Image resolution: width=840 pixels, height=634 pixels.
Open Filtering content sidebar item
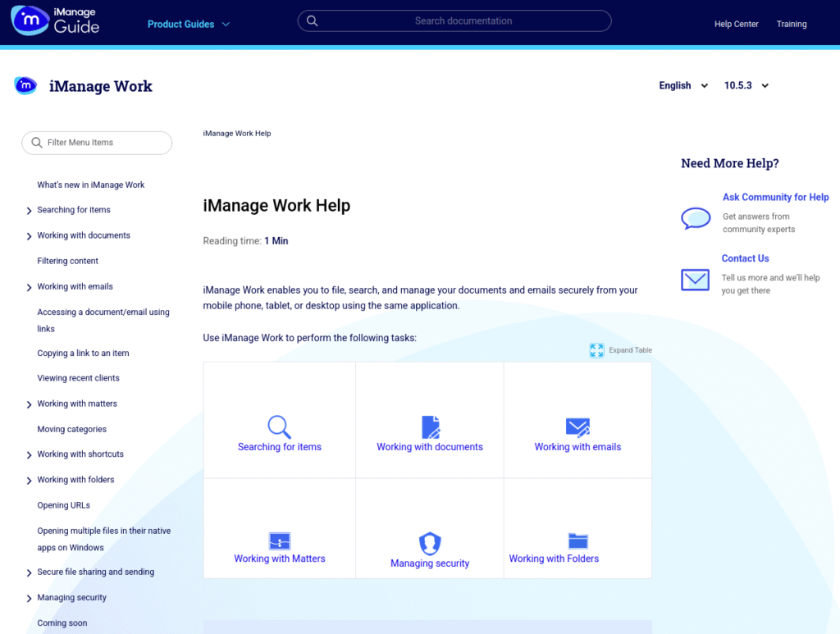coord(67,261)
